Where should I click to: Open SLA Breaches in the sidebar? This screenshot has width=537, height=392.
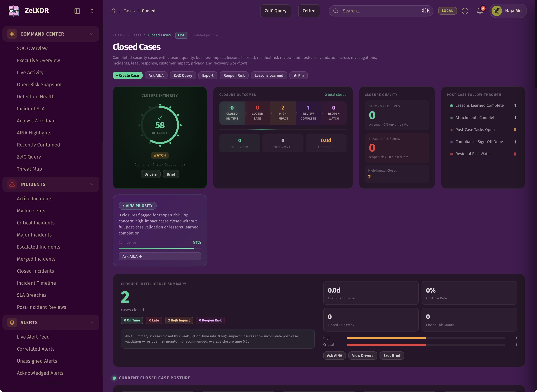click(x=32, y=295)
